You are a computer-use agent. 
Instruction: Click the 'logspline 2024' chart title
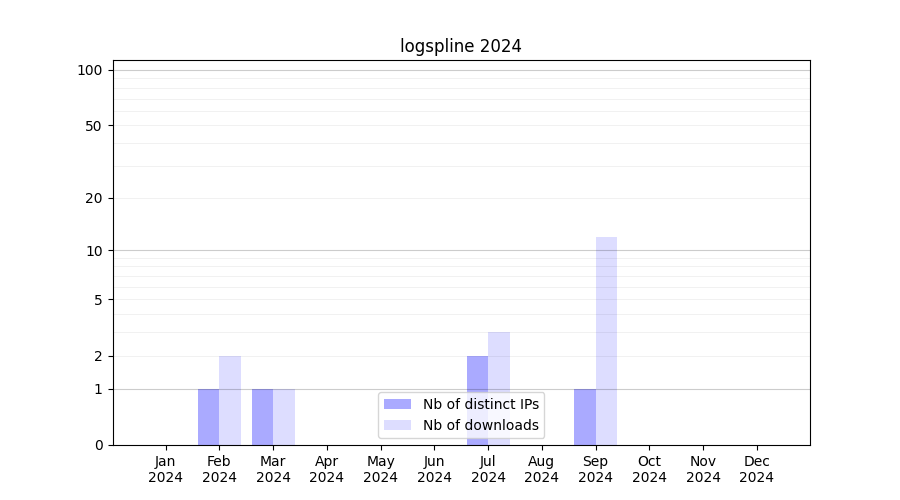click(461, 46)
